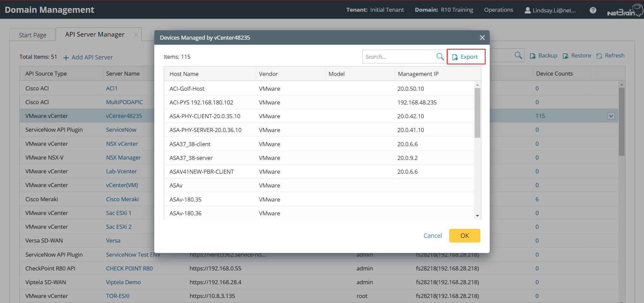The image size is (644, 303).
Task: Click the user account profile icon
Action: [528, 10]
